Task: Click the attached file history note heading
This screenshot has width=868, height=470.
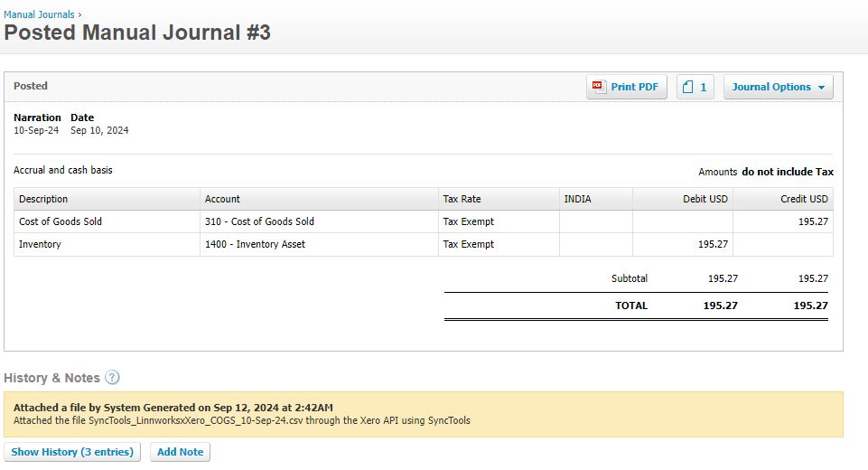Action: [x=173, y=408]
